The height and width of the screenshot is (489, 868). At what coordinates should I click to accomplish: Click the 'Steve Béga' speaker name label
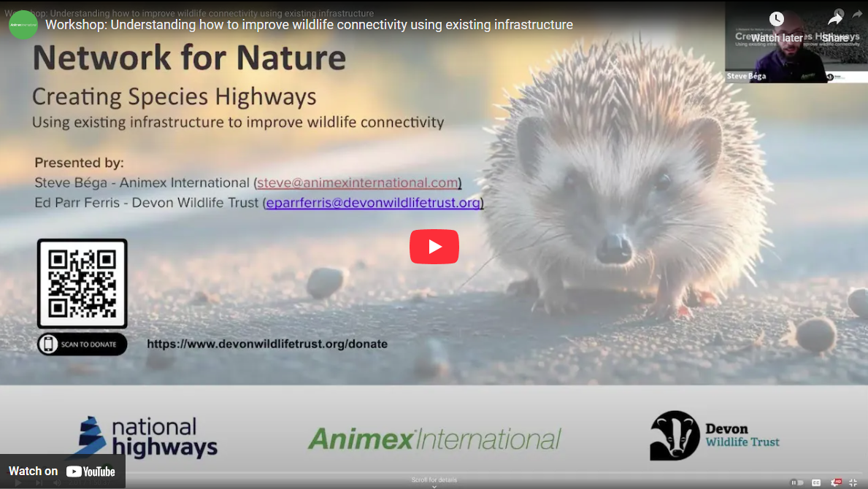point(746,77)
